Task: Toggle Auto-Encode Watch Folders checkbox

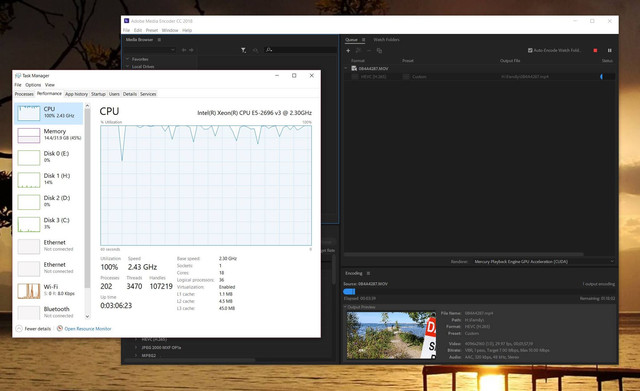Action: 530,50
